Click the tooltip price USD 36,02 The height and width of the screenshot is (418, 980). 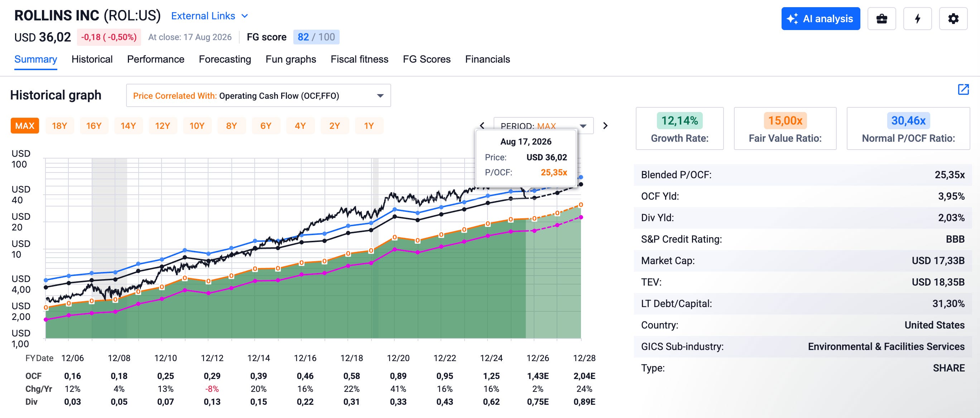tap(547, 157)
